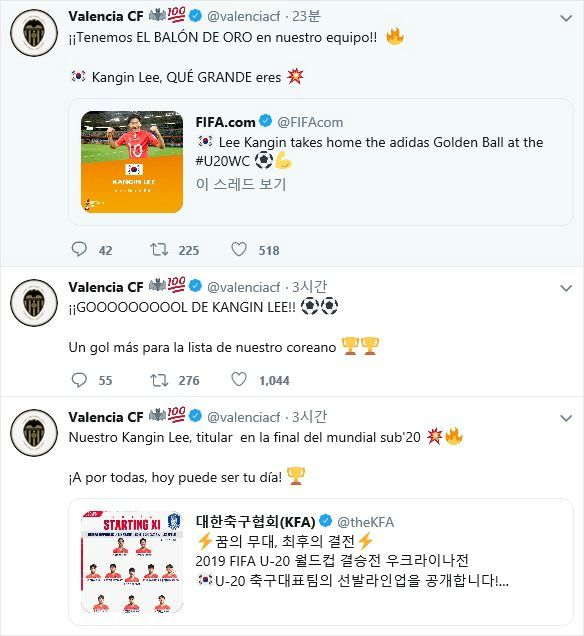Image resolution: width=584 pixels, height=636 pixels.
Task: Open the 대한축구협회(KFA) account name
Action: pyautogui.click(x=256, y=522)
